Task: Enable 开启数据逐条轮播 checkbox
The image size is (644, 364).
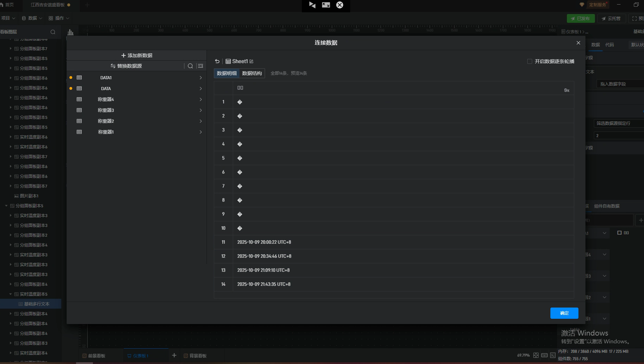Action: tap(530, 61)
